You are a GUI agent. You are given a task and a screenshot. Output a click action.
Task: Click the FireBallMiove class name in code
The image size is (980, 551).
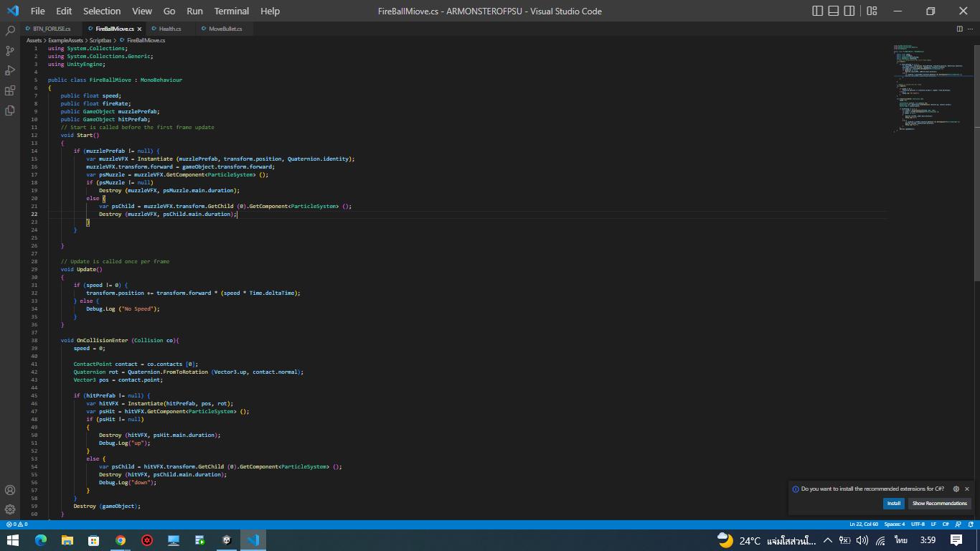[x=110, y=80]
